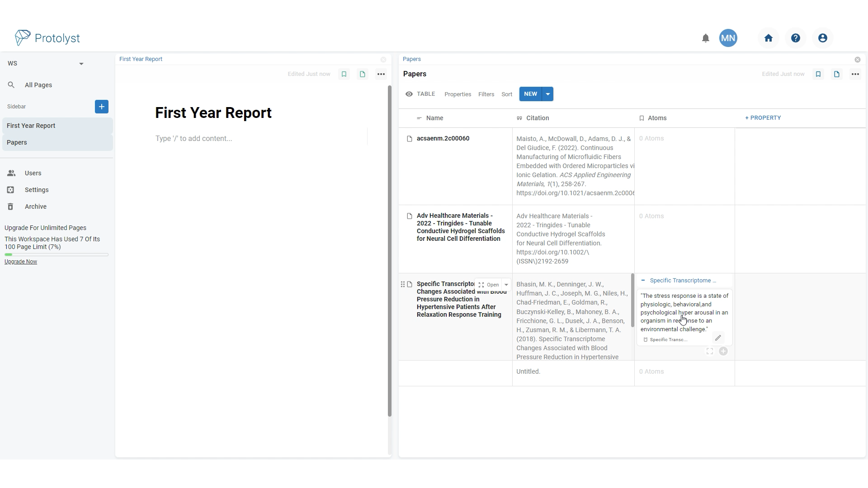Click the 'Type / to add content' field
Screen dimensions: 868x488
click(193, 138)
